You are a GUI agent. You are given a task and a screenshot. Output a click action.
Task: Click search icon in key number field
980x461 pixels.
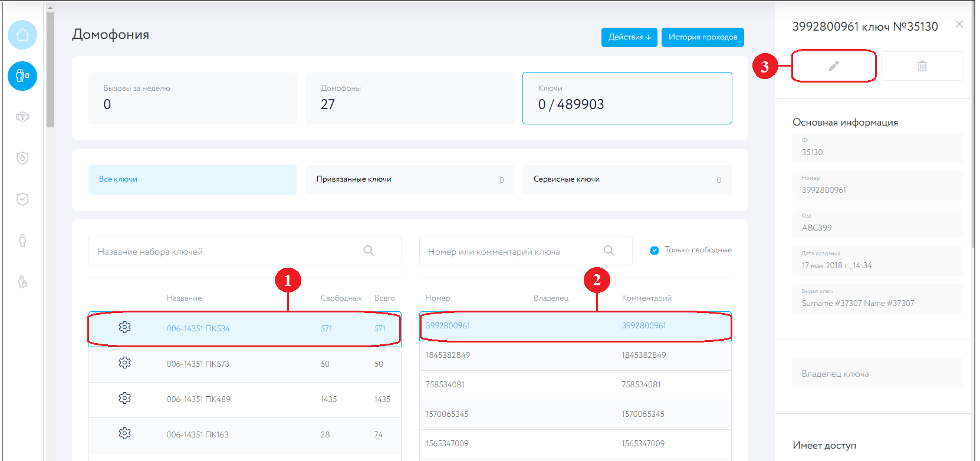click(609, 251)
